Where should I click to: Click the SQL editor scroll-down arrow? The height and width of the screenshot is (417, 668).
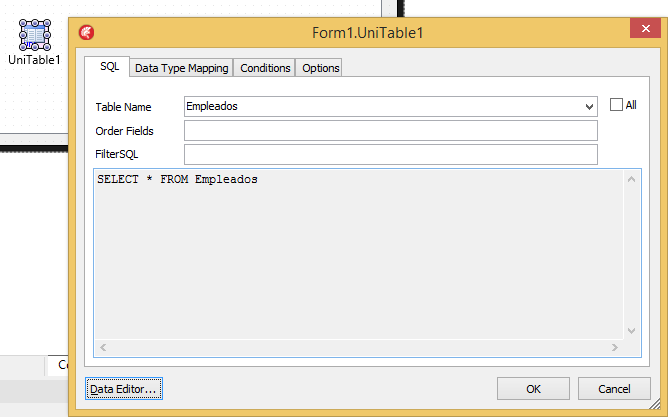(x=631, y=331)
